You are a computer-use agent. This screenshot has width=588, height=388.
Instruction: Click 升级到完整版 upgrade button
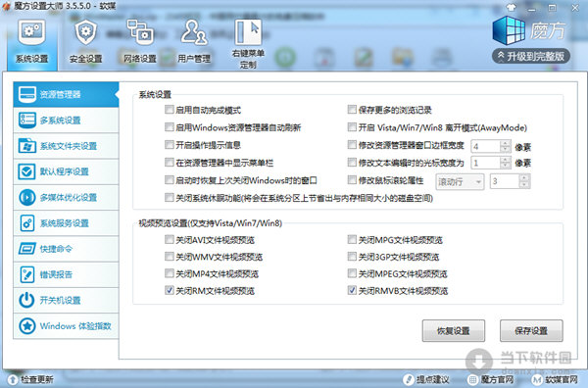point(531,56)
